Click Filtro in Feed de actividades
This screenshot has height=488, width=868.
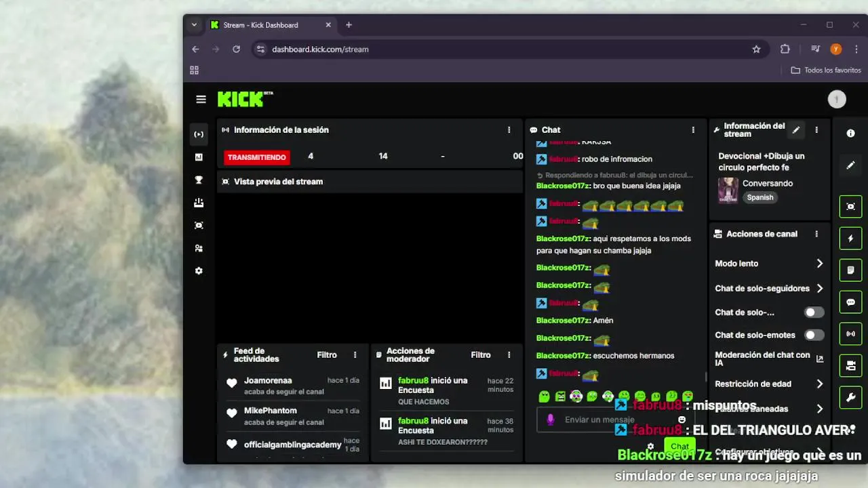coord(327,355)
